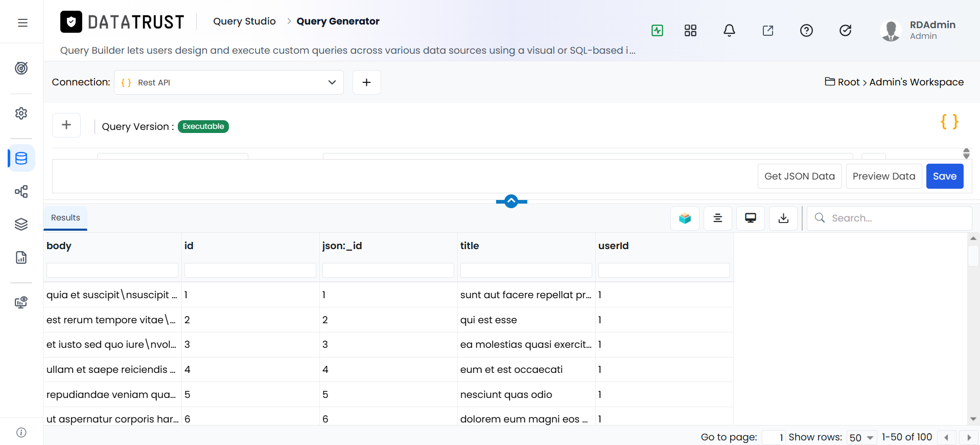Open the hamburger menu in the sidebar
This screenshot has height=445, width=980.
tap(22, 23)
